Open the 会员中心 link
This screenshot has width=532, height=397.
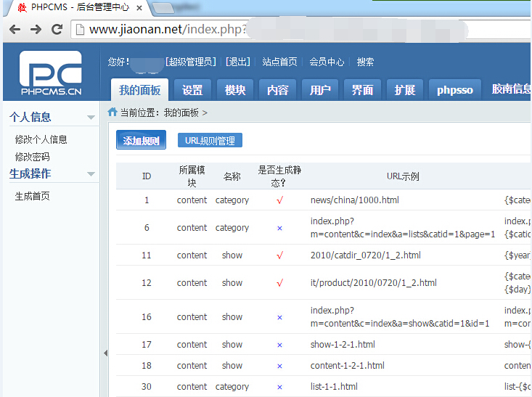(327, 62)
